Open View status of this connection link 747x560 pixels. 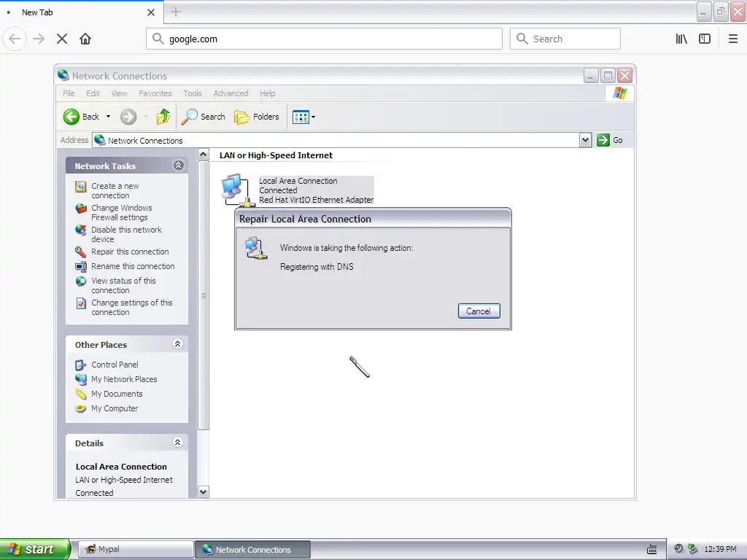tap(123, 285)
